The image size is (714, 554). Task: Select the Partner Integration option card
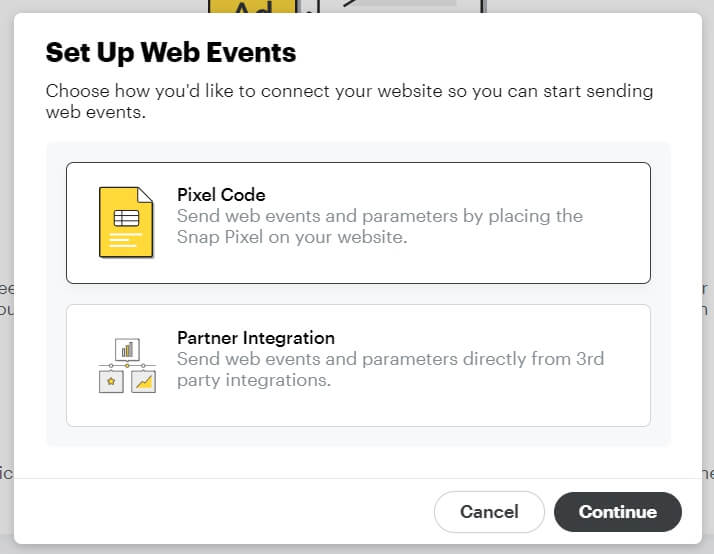(x=358, y=366)
